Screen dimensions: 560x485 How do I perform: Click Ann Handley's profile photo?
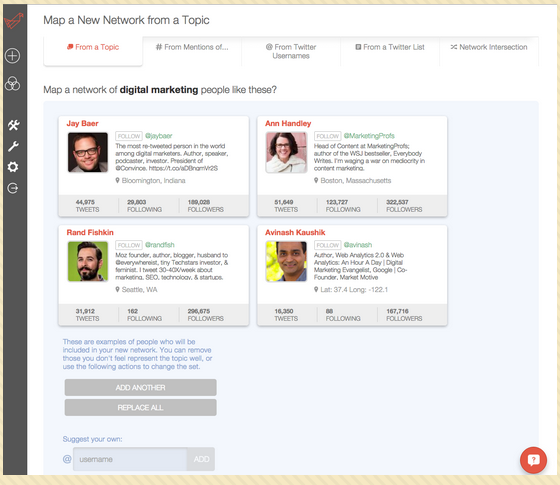click(286, 152)
